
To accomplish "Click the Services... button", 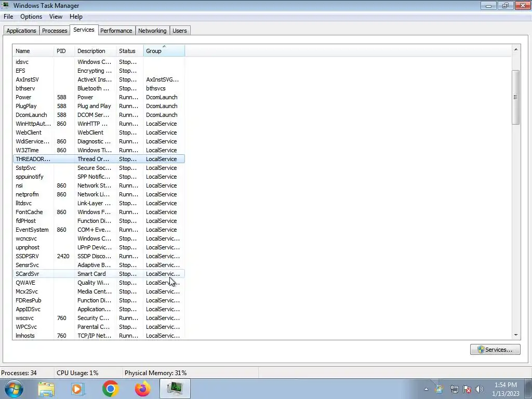I will click(x=495, y=350).
